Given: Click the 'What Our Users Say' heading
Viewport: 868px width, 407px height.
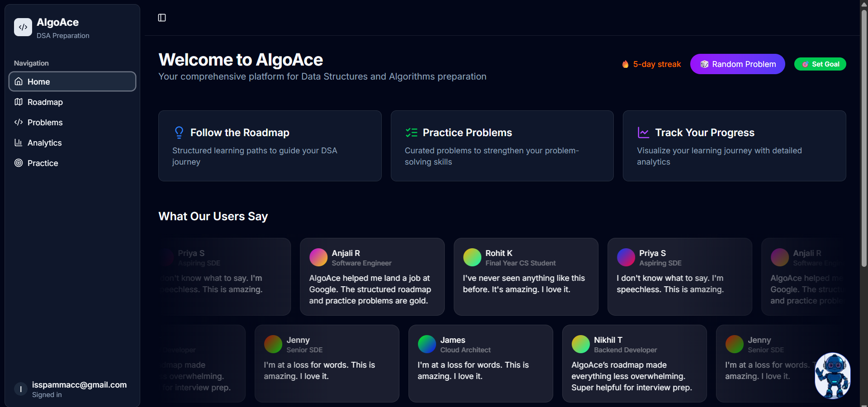Looking at the screenshot, I should [213, 216].
